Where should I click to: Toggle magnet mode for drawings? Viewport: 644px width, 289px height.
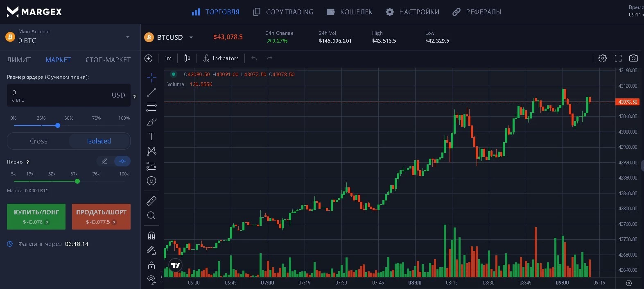(x=151, y=236)
